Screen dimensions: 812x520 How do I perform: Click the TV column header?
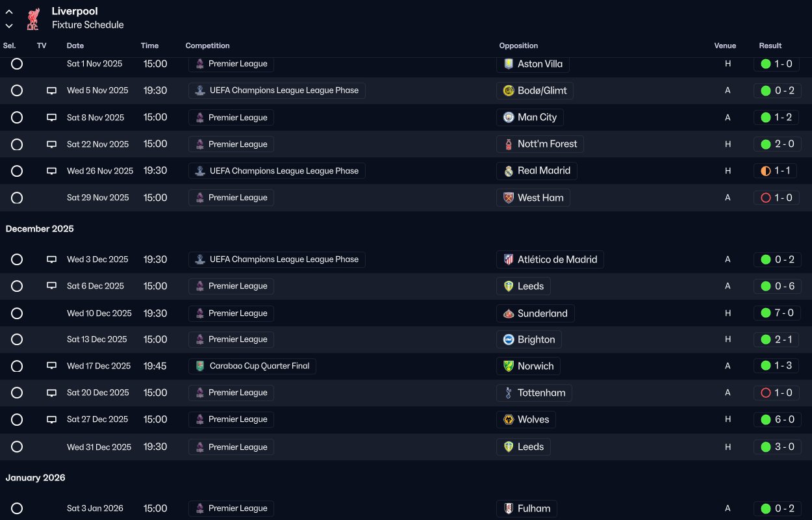coord(42,45)
